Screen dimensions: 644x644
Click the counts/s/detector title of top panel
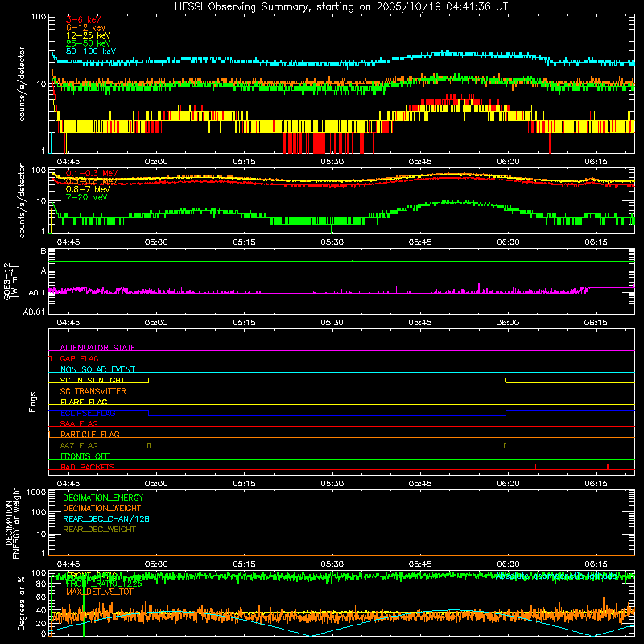point(22,84)
